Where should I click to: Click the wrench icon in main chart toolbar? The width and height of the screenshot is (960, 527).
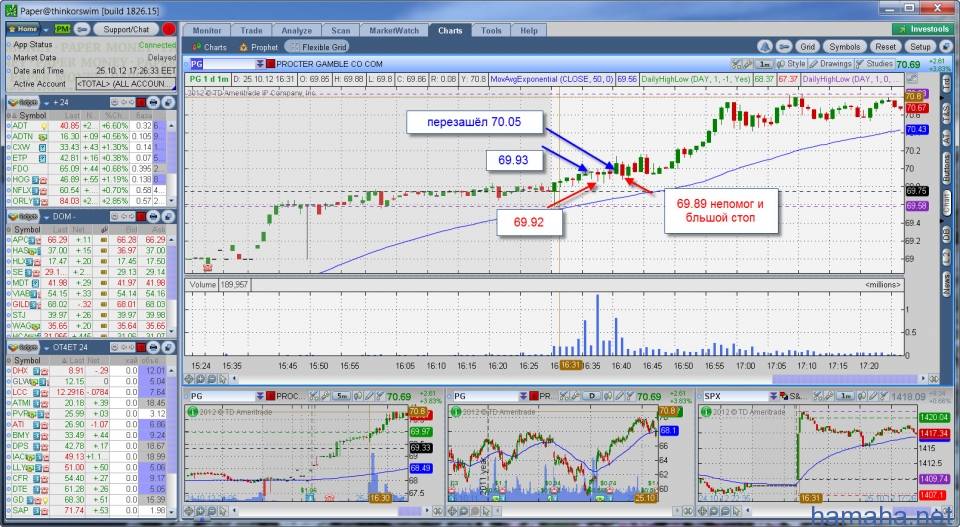click(x=747, y=64)
